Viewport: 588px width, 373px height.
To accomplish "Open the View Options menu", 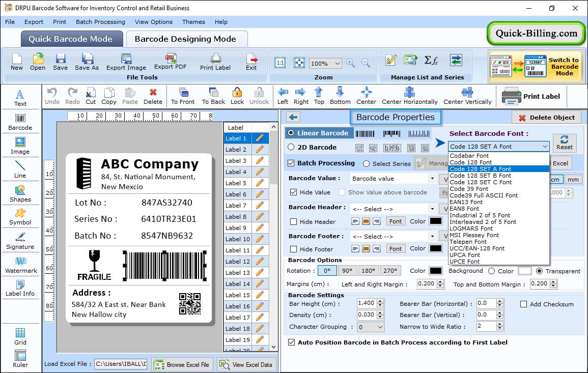I will click(154, 22).
